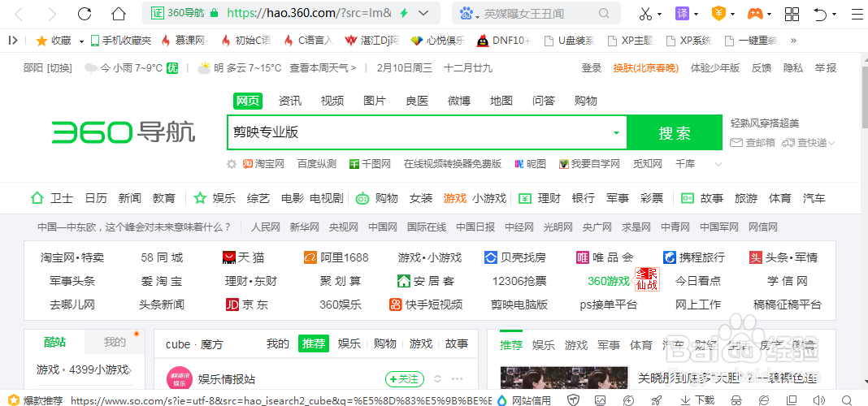Open the 娱乐 category with star icon
The image size is (868, 406).
215,198
